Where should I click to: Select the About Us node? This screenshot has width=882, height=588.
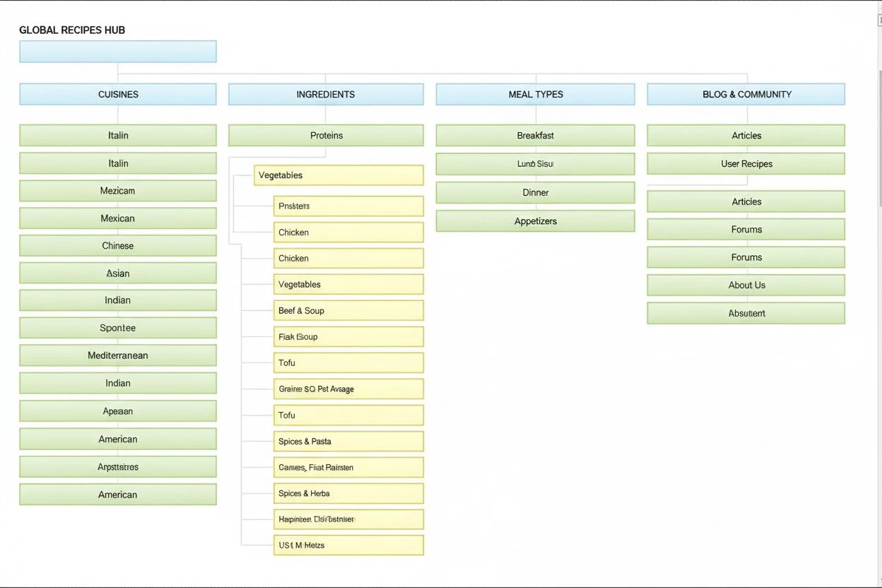point(746,285)
